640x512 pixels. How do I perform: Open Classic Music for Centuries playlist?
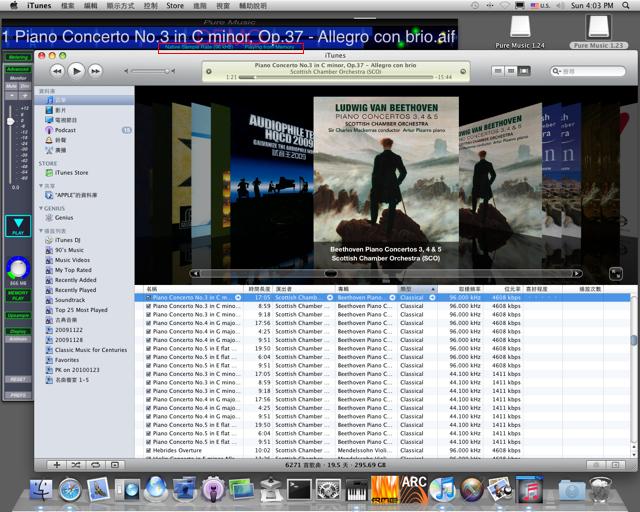point(91,350)
